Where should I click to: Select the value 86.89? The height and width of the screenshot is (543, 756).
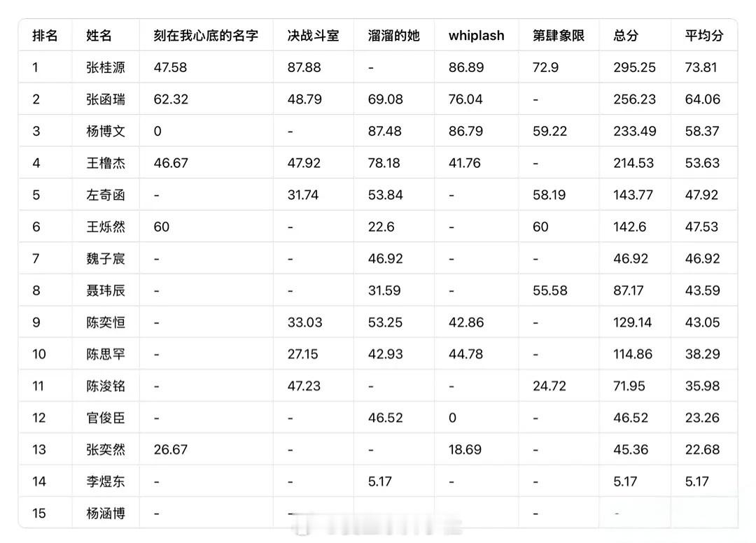(x=466, y=67)
